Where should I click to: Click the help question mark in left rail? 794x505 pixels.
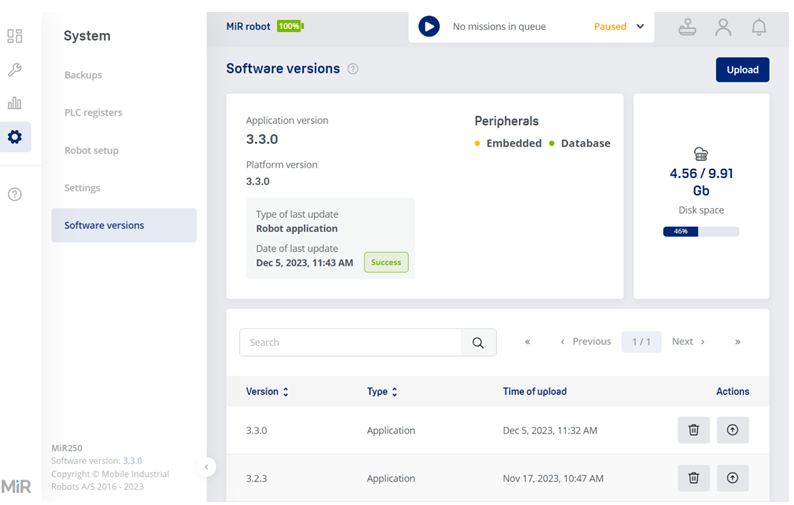point(14,194)
